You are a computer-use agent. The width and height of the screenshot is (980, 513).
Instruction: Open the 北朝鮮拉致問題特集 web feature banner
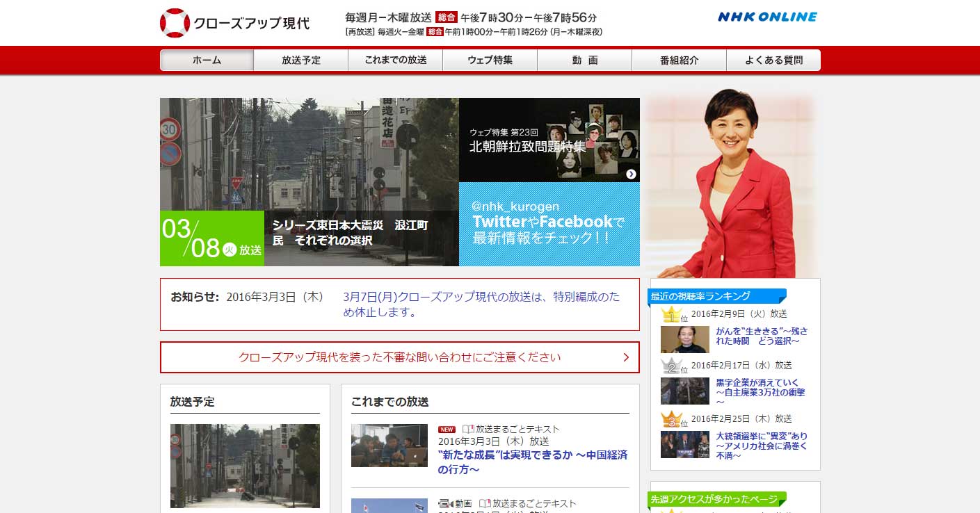tap(549, 140)
